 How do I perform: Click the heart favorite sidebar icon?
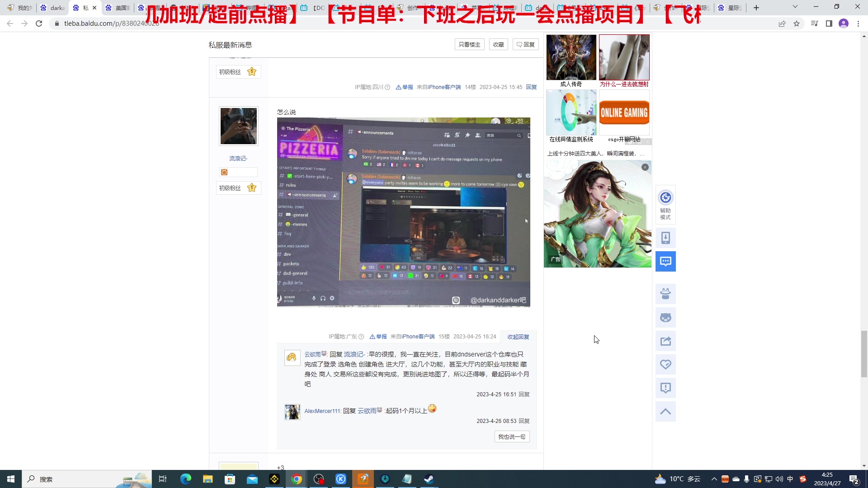[665, 365]
